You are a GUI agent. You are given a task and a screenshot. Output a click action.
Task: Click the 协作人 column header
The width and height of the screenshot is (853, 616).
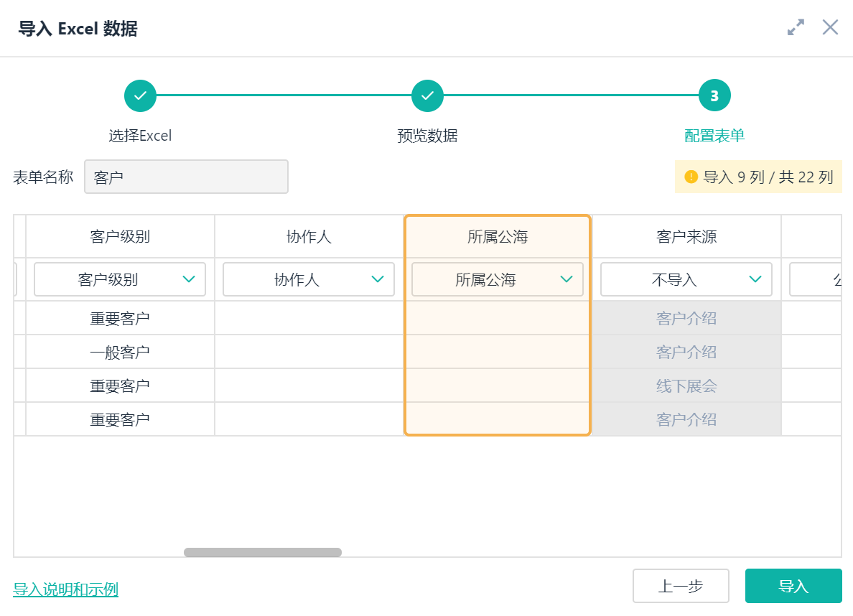tap(309, 237)
